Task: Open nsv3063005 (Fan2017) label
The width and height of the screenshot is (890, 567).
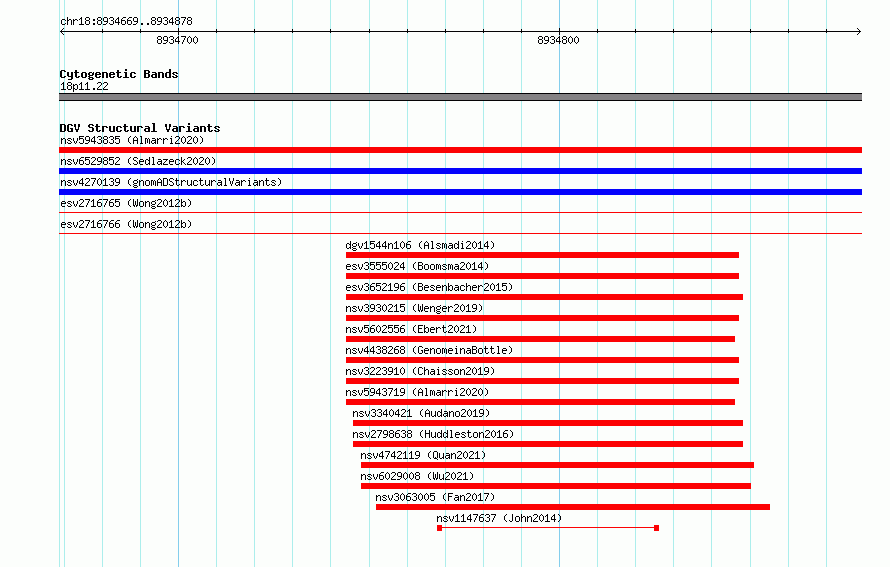Action: point(435,497)
